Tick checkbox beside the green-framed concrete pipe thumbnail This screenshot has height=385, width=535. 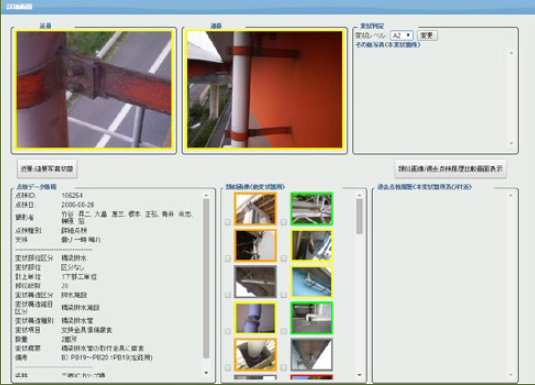coord(284,331)
